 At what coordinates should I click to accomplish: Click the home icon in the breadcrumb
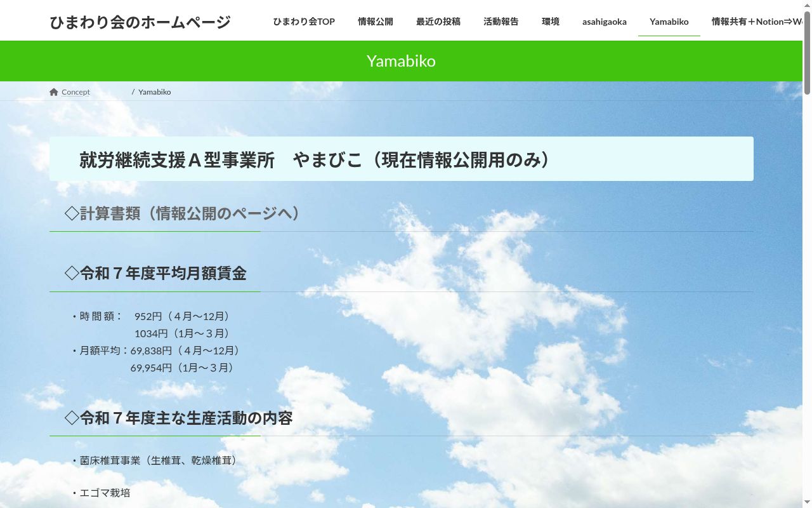[x=54, y=92]
